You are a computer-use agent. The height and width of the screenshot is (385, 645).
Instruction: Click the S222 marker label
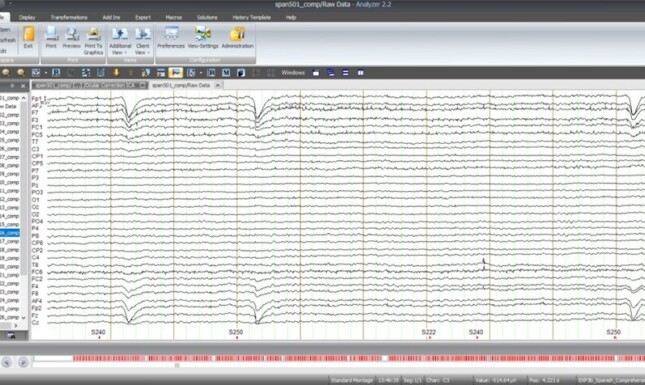coord(429,332)
